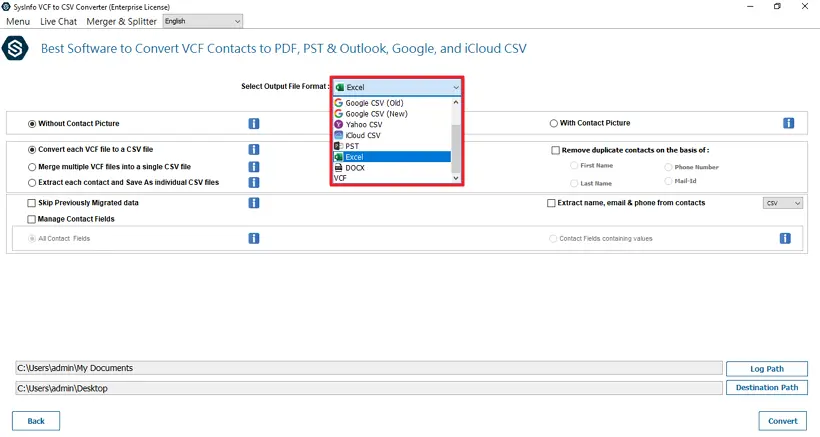Click the log path text field
The height and width of the screenshot is (437, 820).
(369, 368)
